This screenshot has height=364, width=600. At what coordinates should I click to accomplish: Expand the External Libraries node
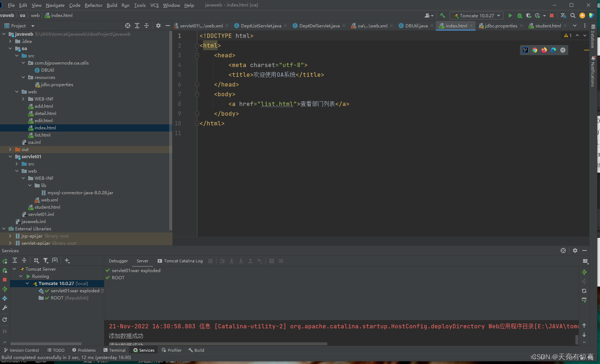(x=4, y=228)
